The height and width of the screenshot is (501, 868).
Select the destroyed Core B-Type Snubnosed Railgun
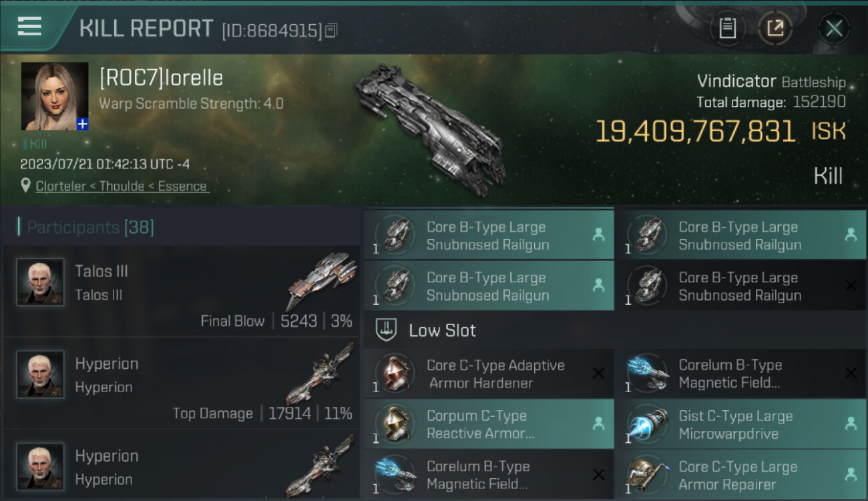tap(740, 286)
